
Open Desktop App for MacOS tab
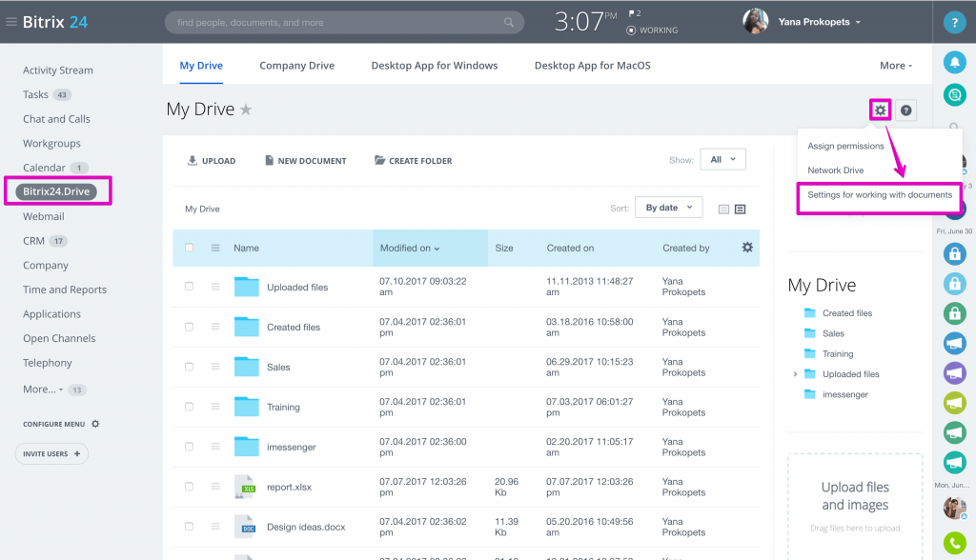593,66
